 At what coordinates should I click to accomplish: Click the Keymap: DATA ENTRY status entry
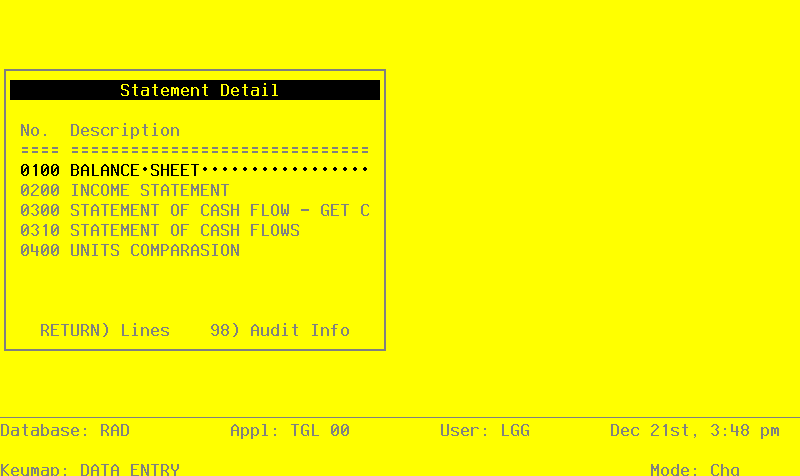point(90,469)
